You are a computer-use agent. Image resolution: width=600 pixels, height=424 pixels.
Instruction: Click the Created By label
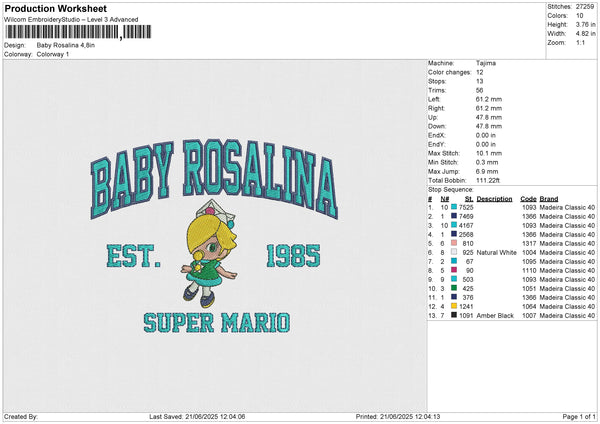point(21,416)
